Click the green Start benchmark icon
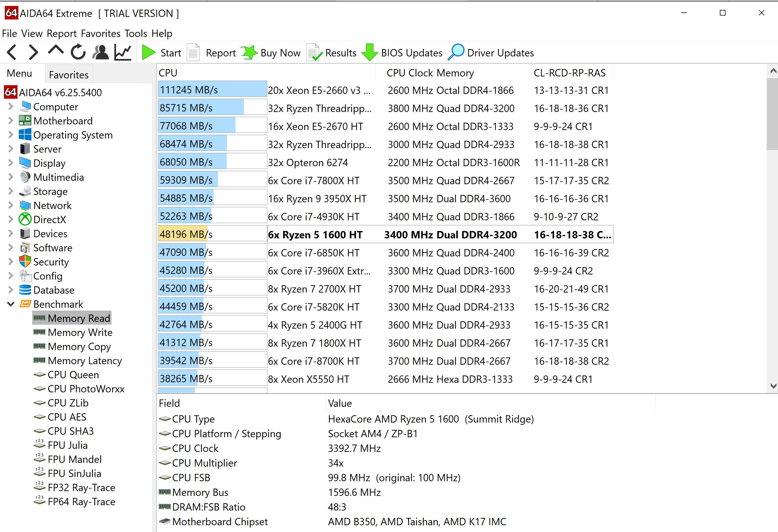 click(149, 52)
